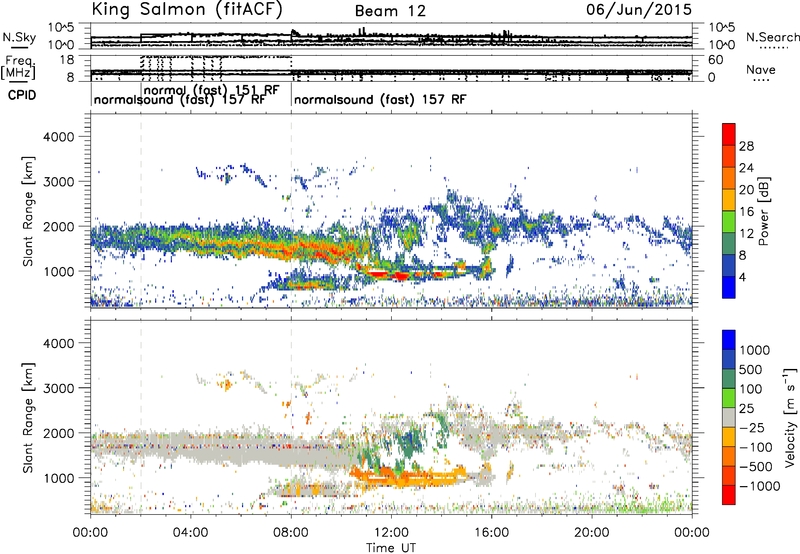This screenshot has width=800, height=554.
Task: Select the 'Power [dB]' colorbar title
Action: pyautogui.click(x=763, y=211)
